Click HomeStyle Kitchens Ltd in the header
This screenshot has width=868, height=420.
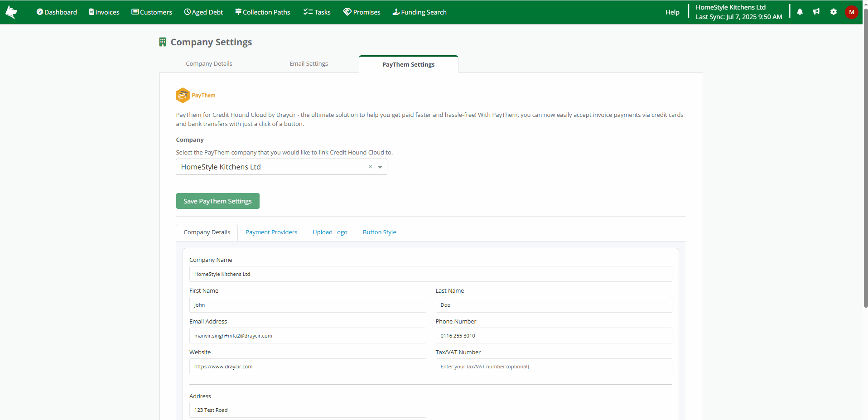point(730,7)
